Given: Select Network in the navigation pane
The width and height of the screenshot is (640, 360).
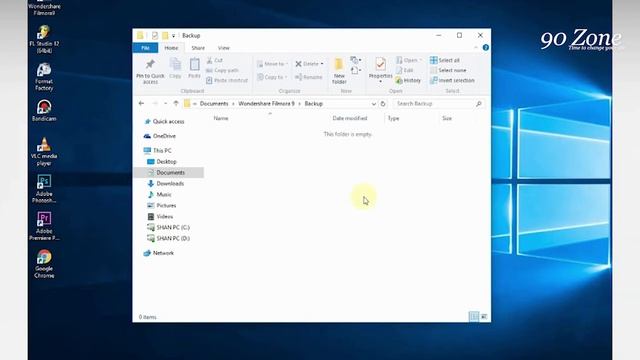Looking at the screenshot, I should (159, 253).
